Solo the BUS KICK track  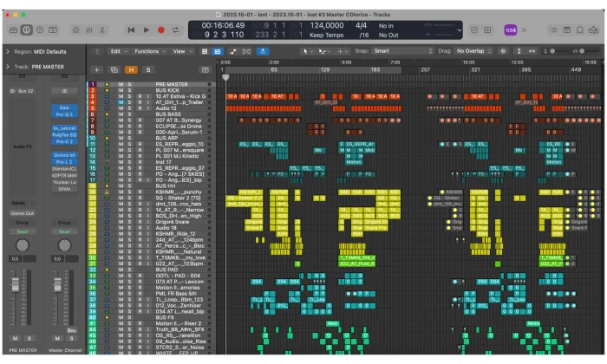tap(128, 90)
